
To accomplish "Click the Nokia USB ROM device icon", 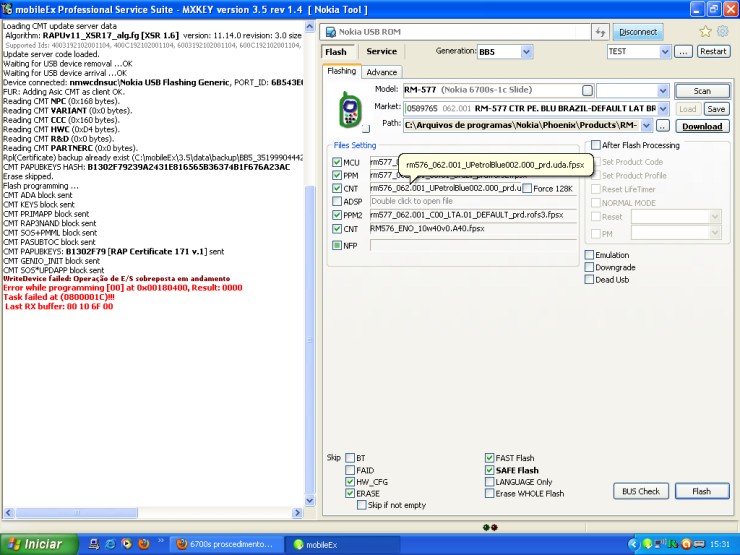I will pos(331,32).
